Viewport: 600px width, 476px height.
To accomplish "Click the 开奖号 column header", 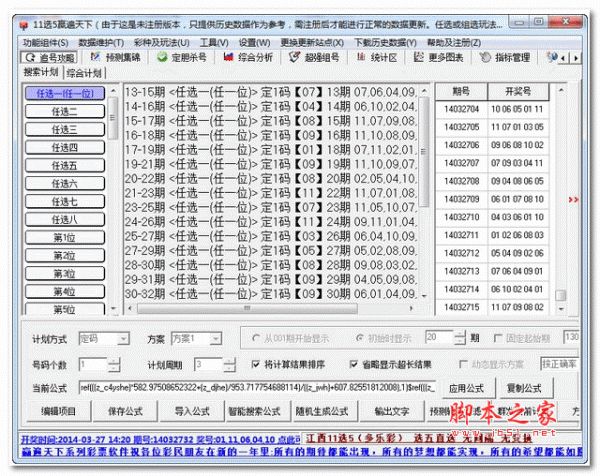I will click(518, 91).
